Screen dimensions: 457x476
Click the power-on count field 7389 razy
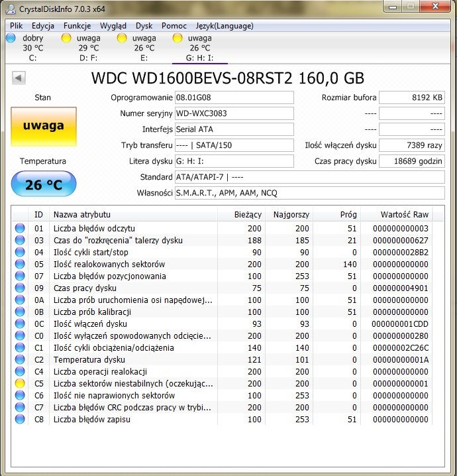[x=412, y=145]
